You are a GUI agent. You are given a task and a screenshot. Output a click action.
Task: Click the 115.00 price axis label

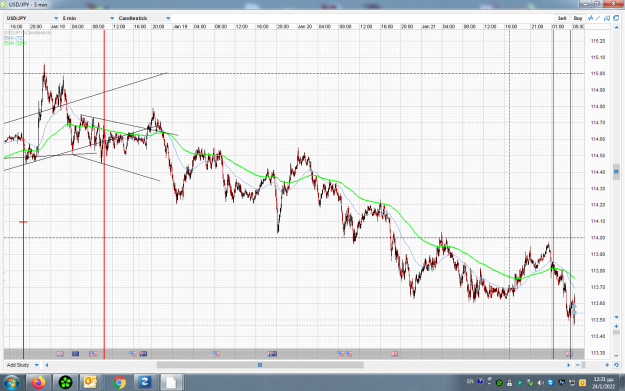[598, 73]
